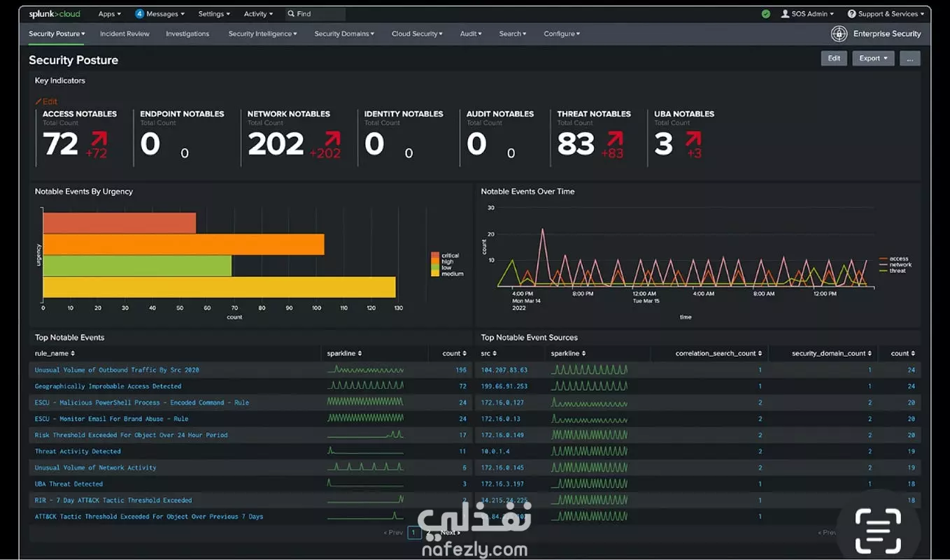The image size is (950, 560).
Task: Click the scan capture icon in the bottom corner
Action: (x=879, y=531)
